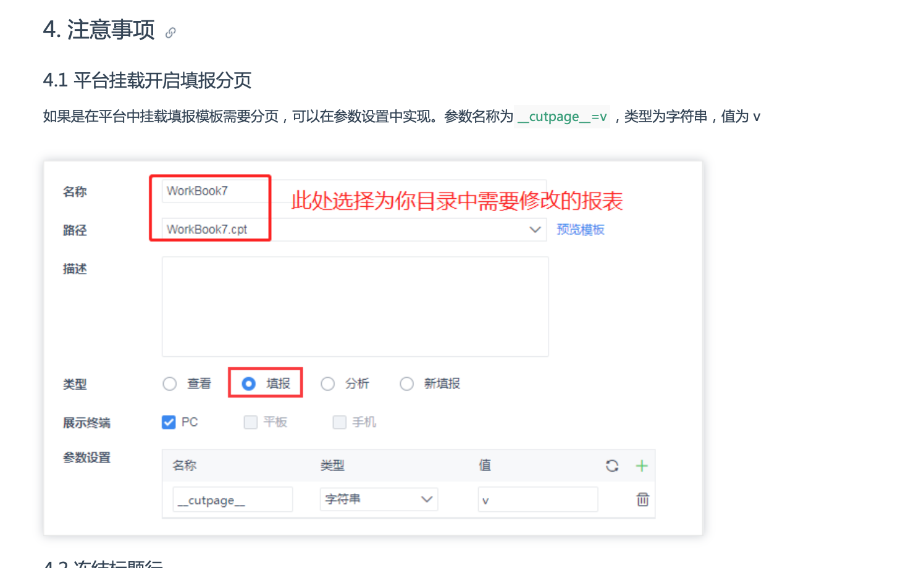Click the green __cutpage__=v code text
The width and height of the screenshot is (924, 568).
562,117
